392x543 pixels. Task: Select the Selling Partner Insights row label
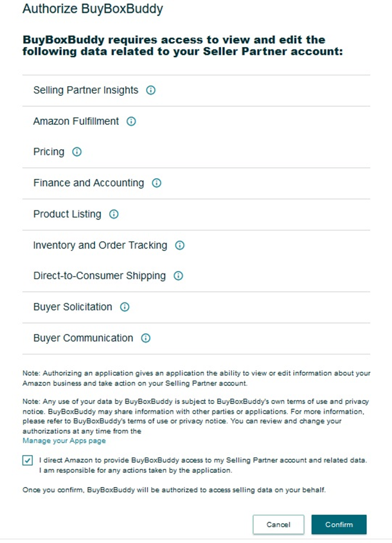pos(86,90)
